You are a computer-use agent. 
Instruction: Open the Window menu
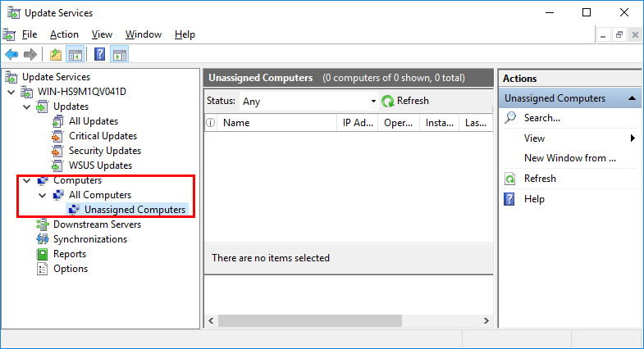pos(144,34)
